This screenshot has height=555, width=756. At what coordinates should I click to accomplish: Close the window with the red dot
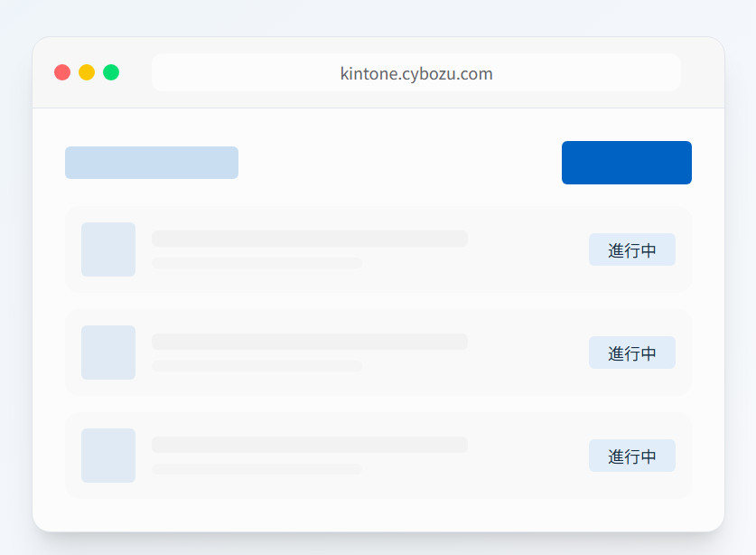point(62,72)
